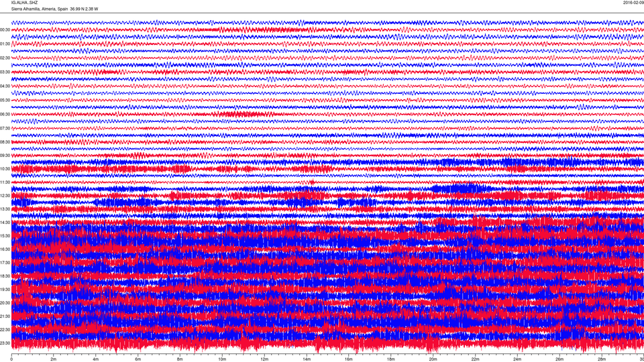Select the 03:30 time label
The image size is (644, 362).
5,72
